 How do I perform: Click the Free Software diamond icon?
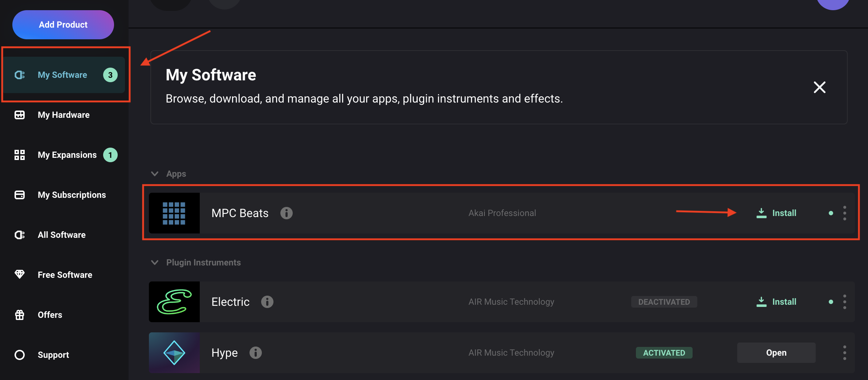click(20, 274)
